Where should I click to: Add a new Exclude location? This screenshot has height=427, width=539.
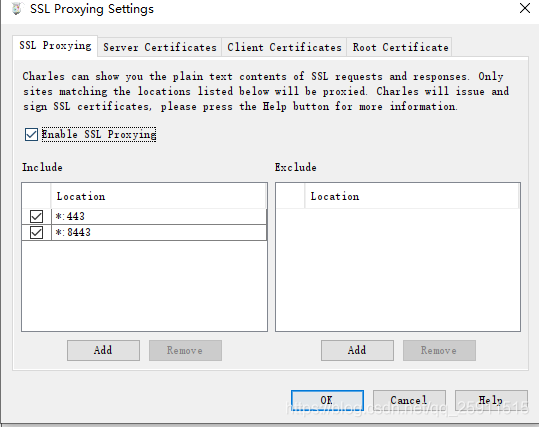[357, 350]
